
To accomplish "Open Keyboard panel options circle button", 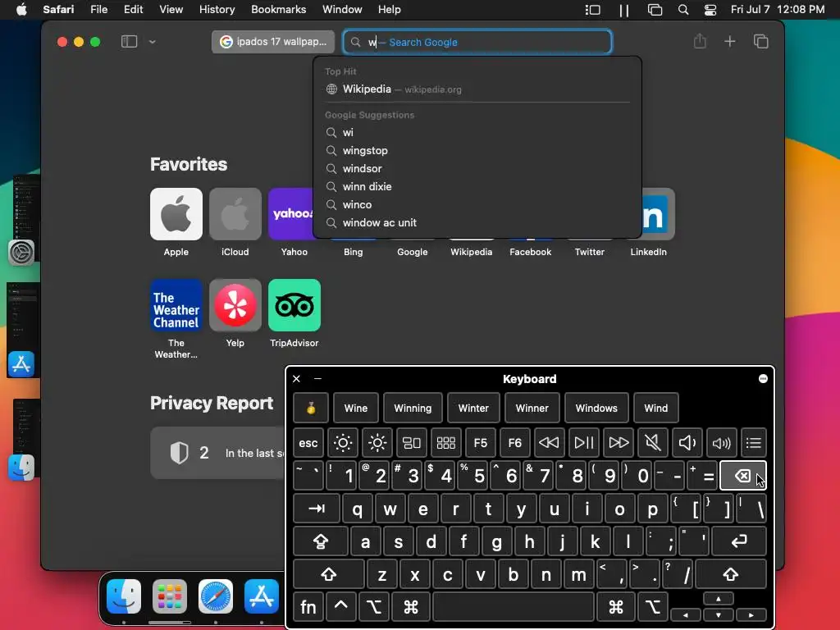I will pos(763,379).
